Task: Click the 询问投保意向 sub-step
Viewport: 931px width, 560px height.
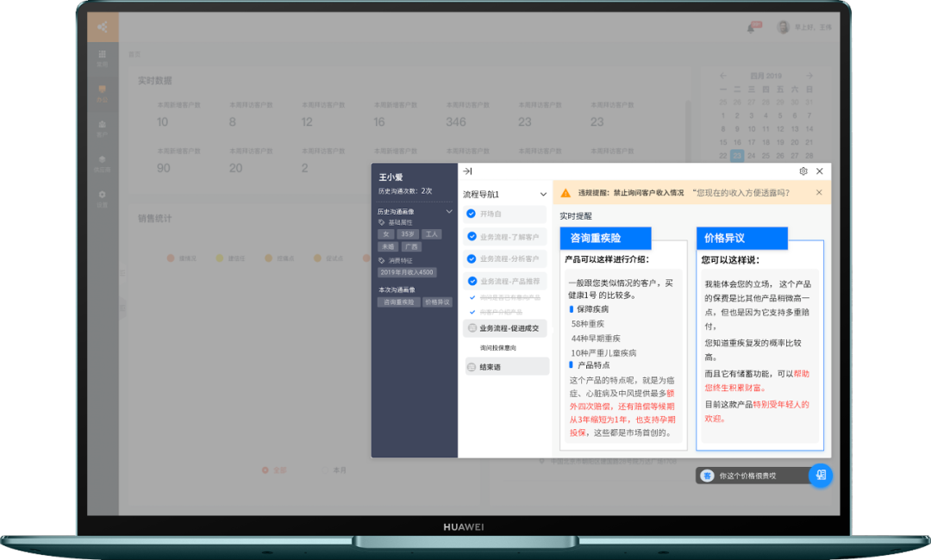Action: 498,348
